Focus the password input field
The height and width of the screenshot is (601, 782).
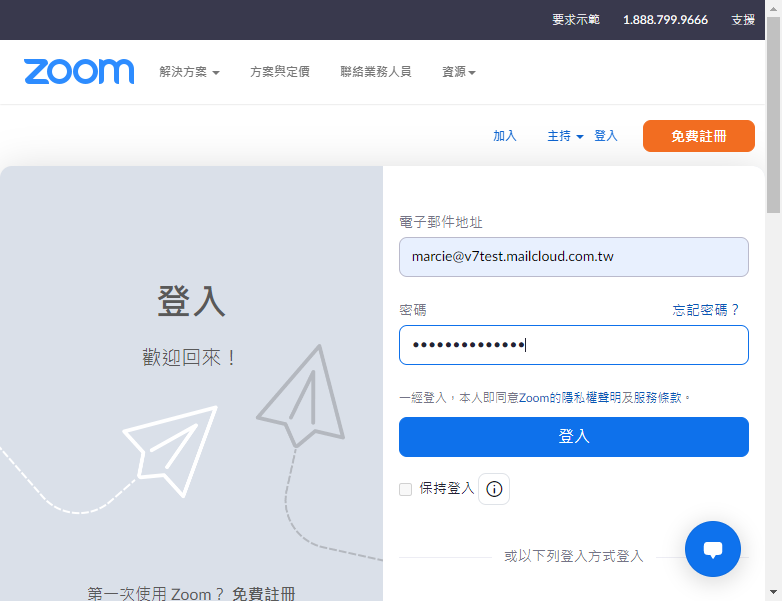tap(574, 345)
